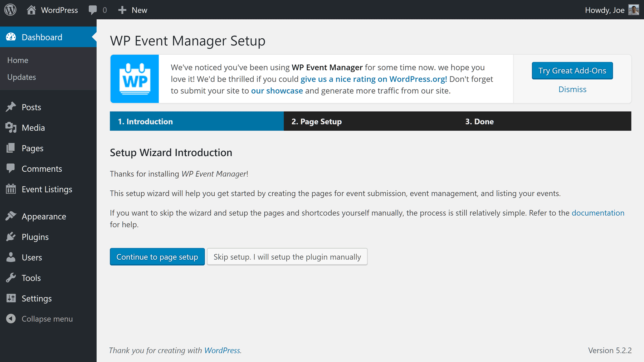Open the nice rating on WordPress.org link
The image size is (644, 362).
pos(374,79)
